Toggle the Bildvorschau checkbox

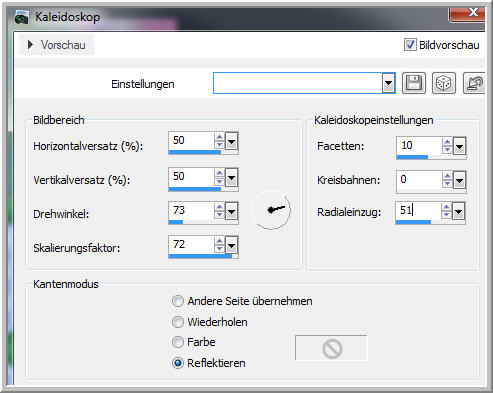(410, 45)
